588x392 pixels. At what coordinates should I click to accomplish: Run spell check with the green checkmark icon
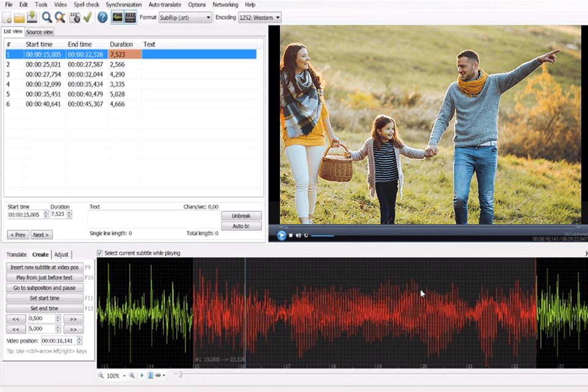88,18
